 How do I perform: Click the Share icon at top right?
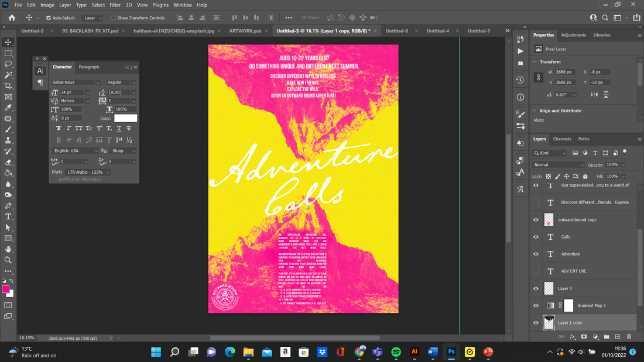pos(636,18)
